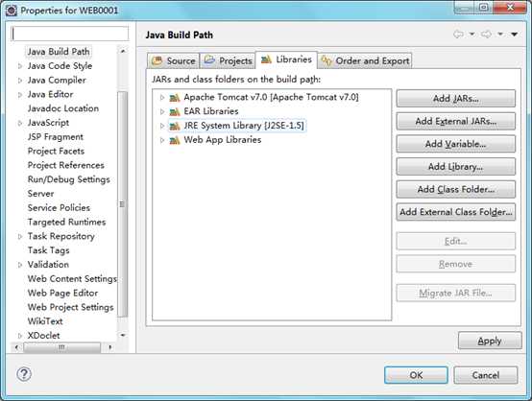Select Javadoc Location page
The height and width of the screenshot is (401, 532).
63,108
